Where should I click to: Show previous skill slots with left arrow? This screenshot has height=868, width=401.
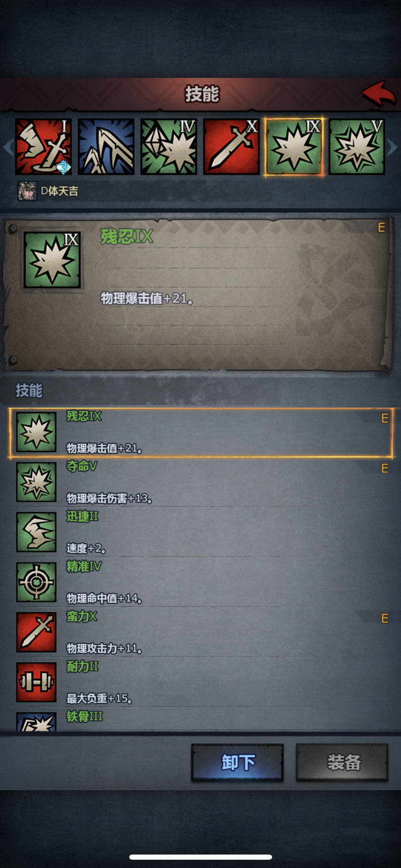coord(7,147)
